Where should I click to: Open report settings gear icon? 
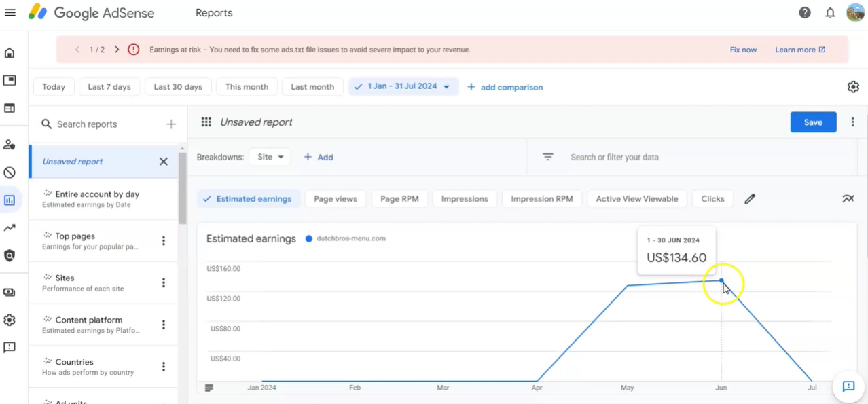(853, 87)
